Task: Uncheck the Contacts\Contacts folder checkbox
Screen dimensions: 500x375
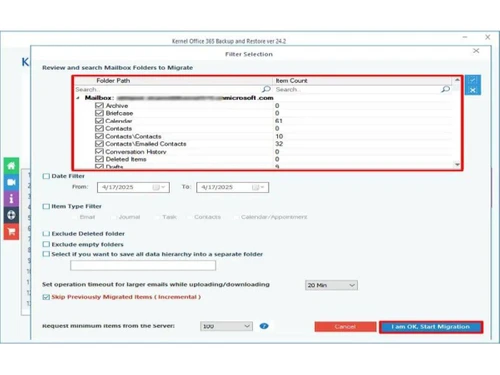Action: click(99, 136)
